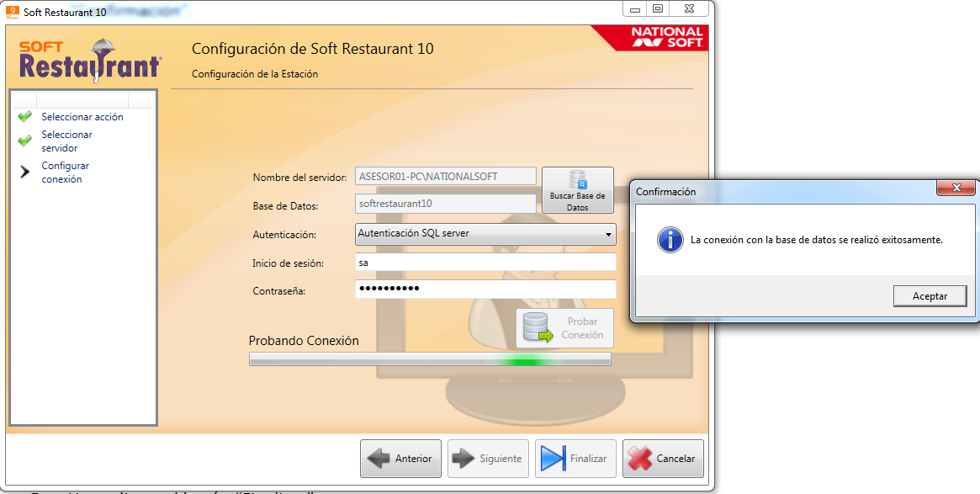Click the Finalizar button
Viewport: 980px width, 494px height.
(575, 459)
